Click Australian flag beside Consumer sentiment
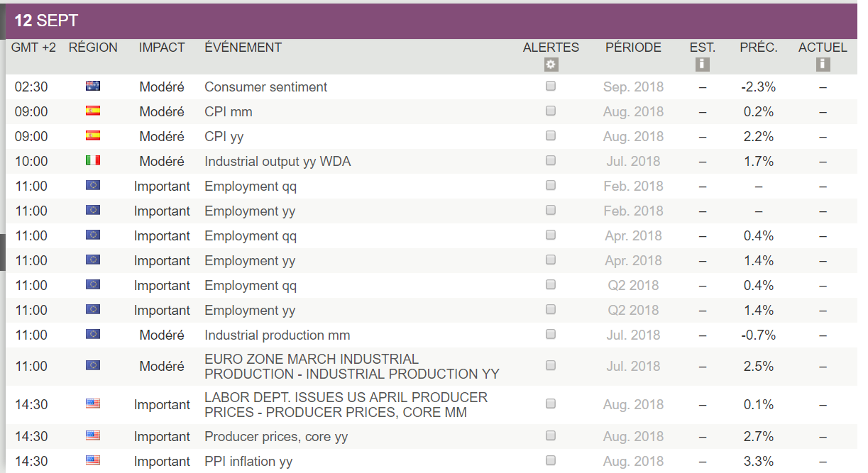The image size is (868, 473). pos(93,87)
